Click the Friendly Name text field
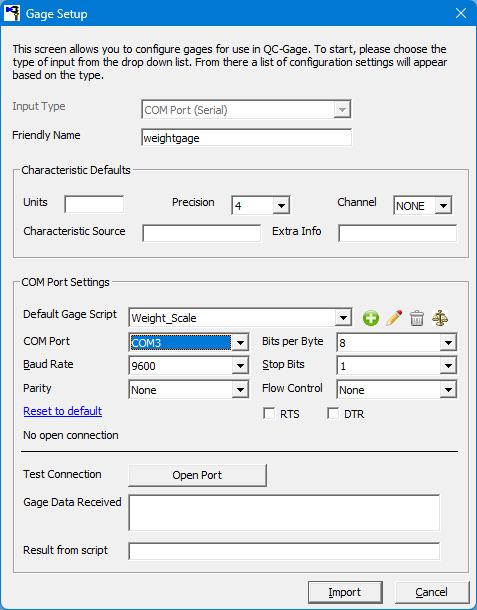Screen dimensions: 477x610 tap(247, 138)
